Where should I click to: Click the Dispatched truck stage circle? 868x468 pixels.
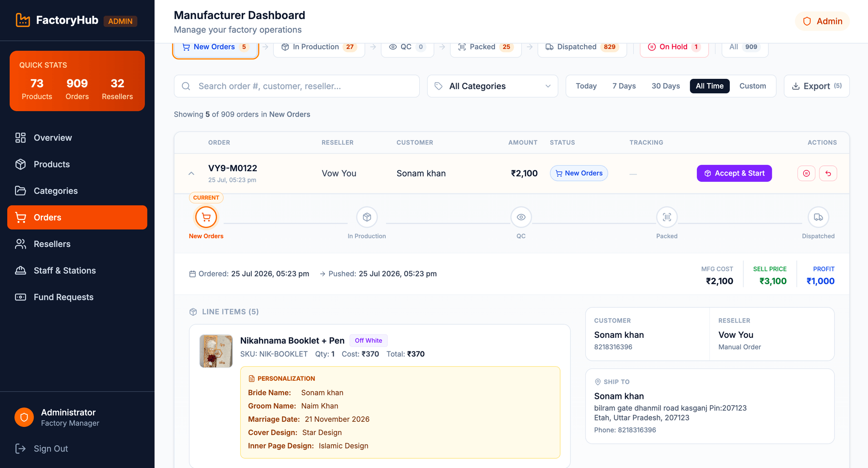click(x=818, y=217)
